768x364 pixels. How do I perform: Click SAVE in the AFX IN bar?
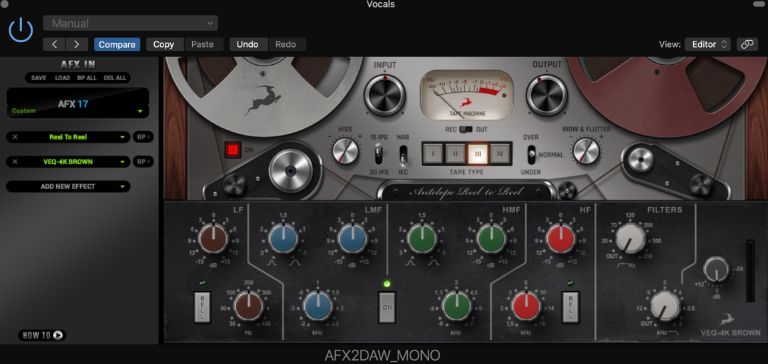point(38,78)
